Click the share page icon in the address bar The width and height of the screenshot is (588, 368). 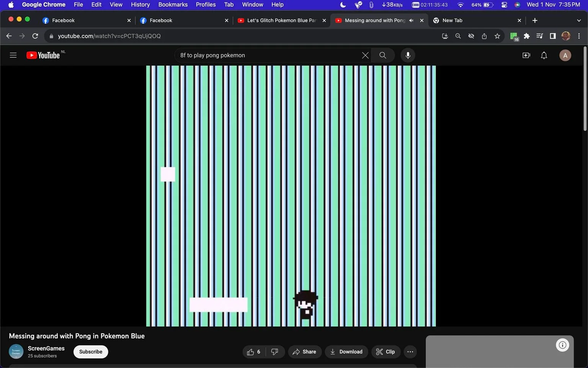point(484,36)
